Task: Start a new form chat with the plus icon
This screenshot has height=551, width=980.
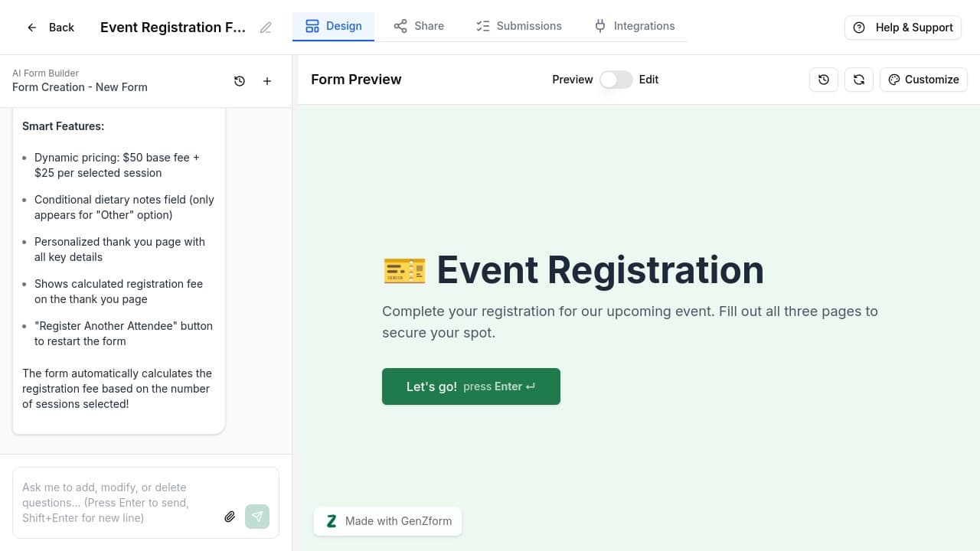Action: tap(267, 80)
